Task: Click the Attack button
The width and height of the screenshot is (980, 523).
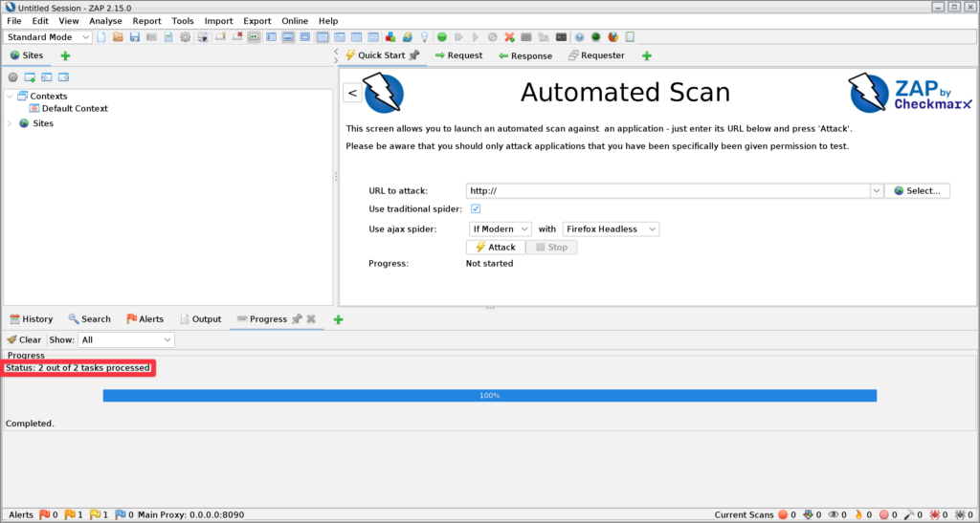Action: click(x=496, y=247)
